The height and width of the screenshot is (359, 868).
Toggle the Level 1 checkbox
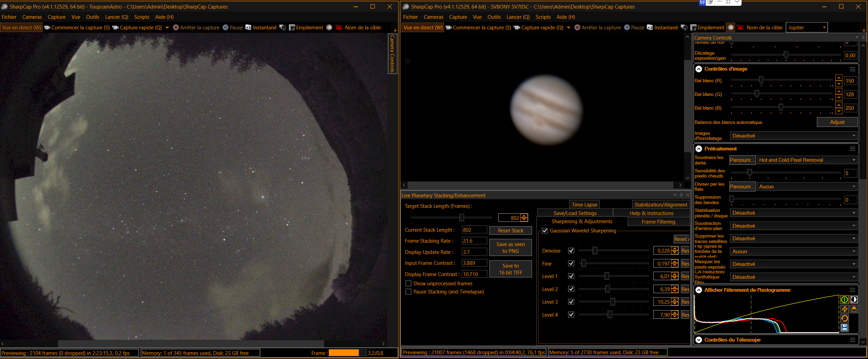coord(571,276)
